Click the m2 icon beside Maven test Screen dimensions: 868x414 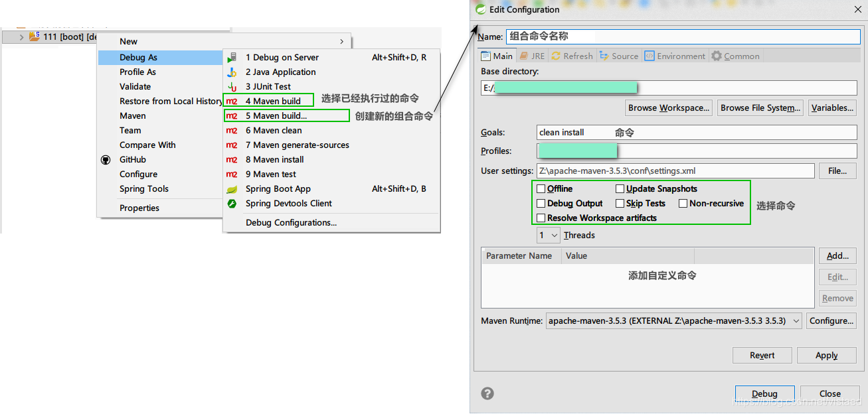click(232, 174)
